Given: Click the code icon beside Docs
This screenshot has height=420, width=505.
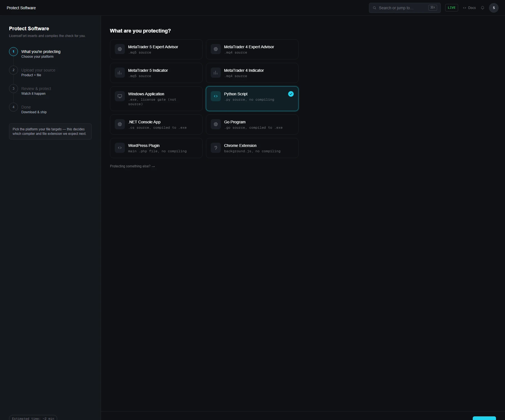Looking at the screenshot, I should click(x=465, y=8).
